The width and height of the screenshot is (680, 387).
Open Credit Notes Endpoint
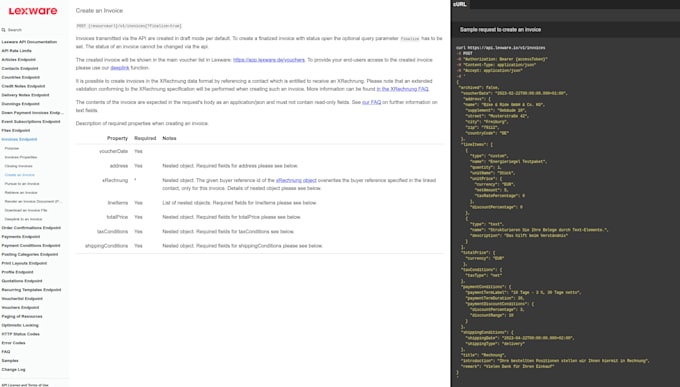[x=23, y=86]
